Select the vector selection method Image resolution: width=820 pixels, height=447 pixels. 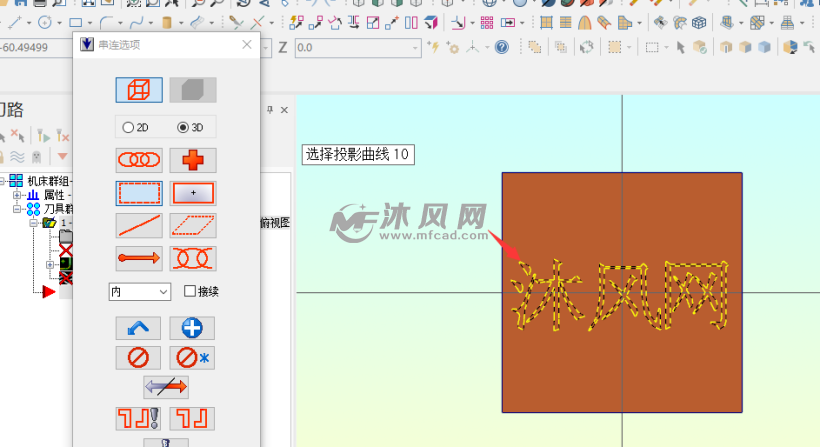(x=139, y=258)
